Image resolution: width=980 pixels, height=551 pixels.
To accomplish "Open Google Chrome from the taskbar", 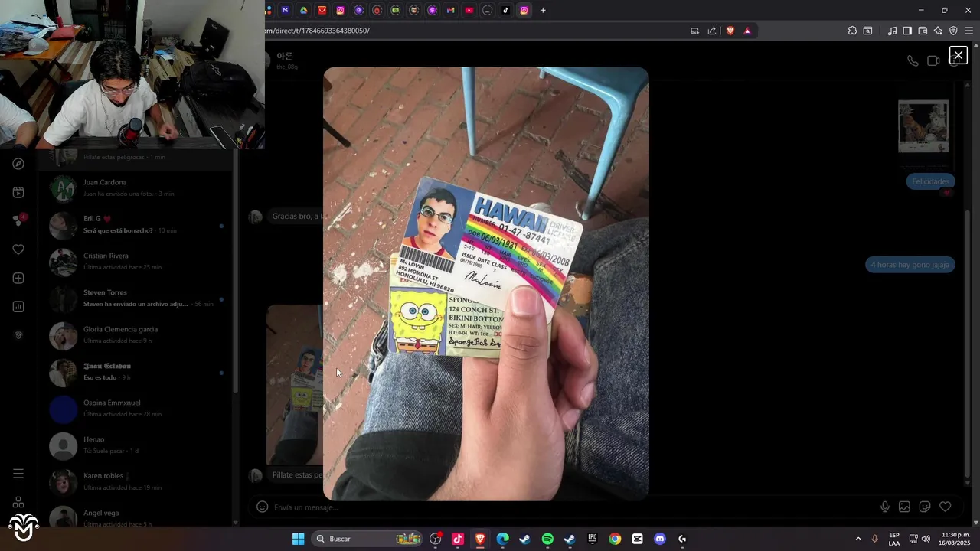I will [615, 539].
